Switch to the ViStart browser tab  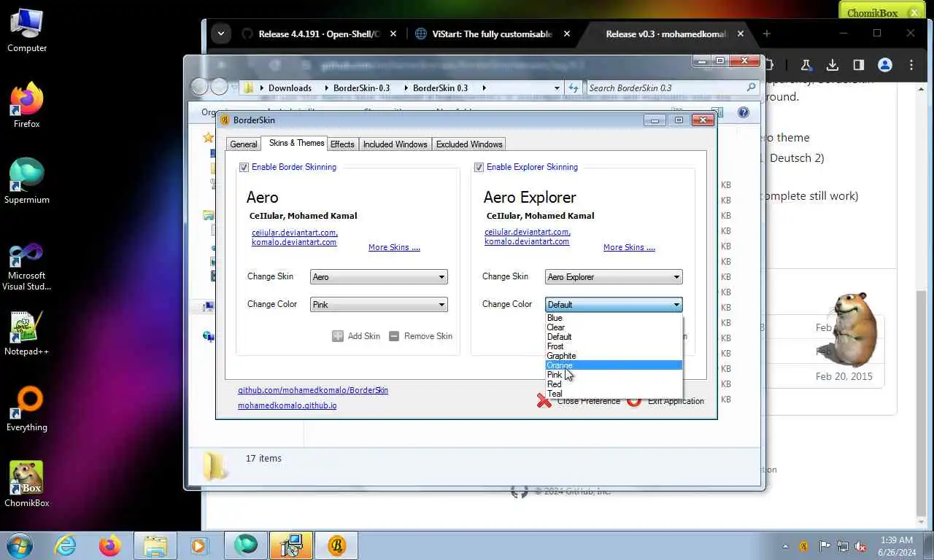(492, 34)
